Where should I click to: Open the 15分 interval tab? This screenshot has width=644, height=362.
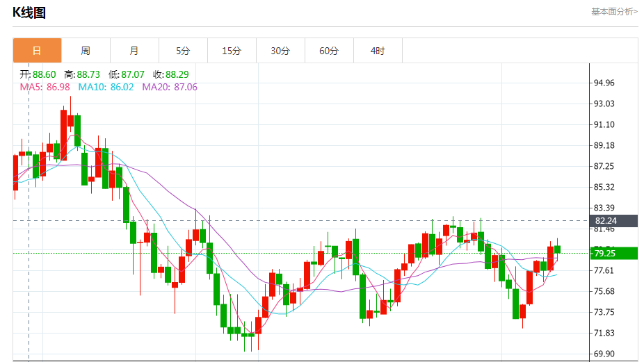click(x=232, y=51)
